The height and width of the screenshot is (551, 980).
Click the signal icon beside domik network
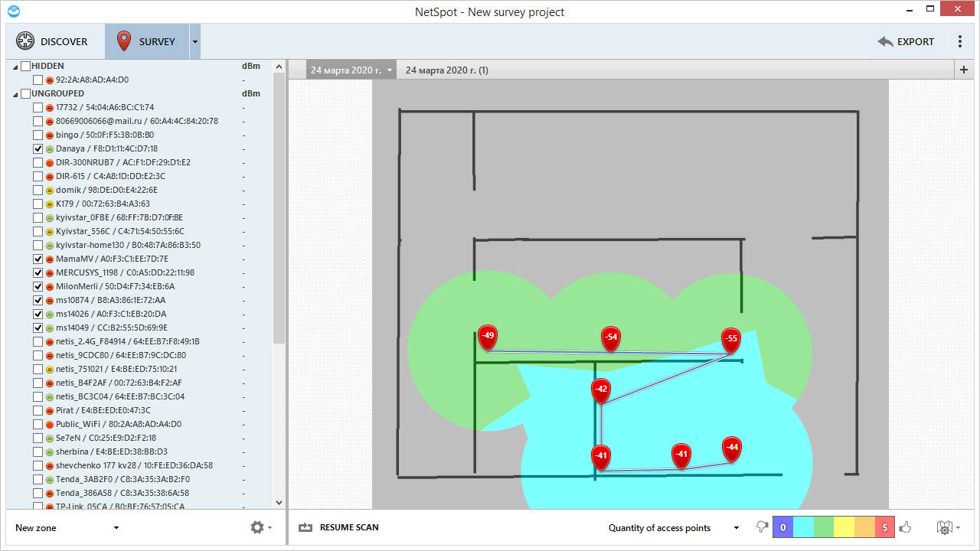point(50,190)
